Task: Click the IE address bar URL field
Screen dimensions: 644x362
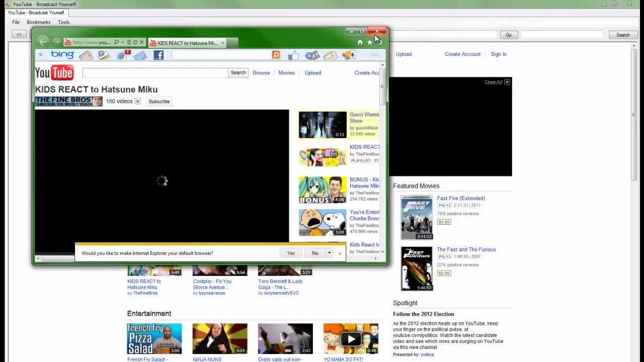Action: point(92,43)
